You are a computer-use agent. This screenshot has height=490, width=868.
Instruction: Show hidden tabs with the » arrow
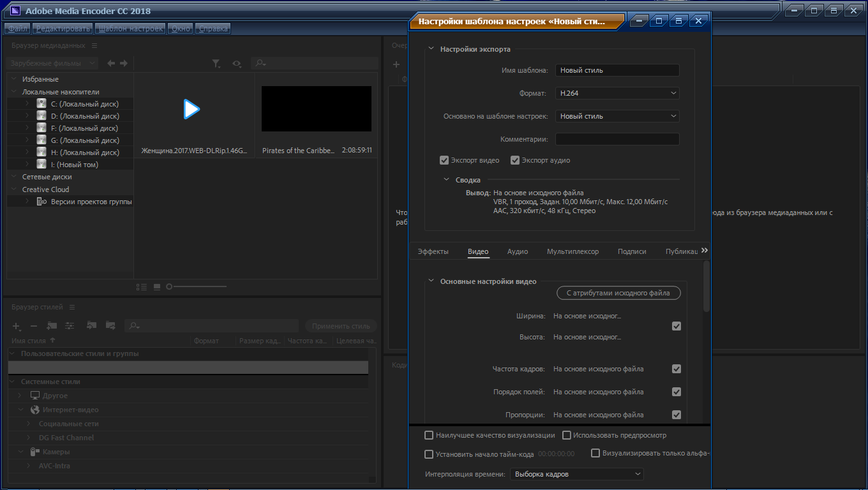[x=705, y=251]
